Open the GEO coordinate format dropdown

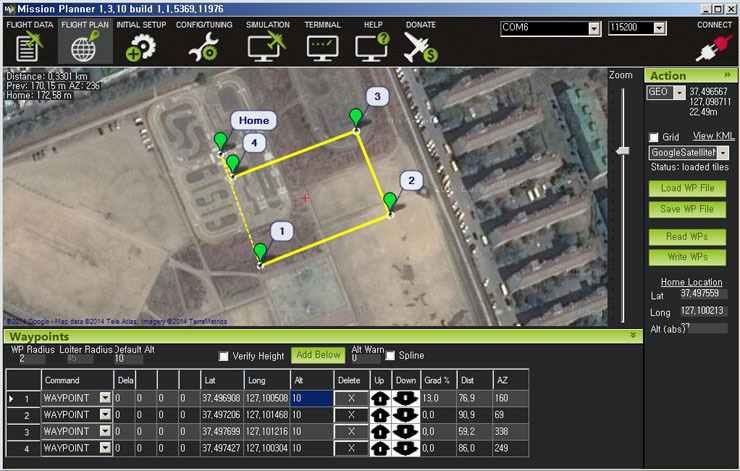pos(679,93)
